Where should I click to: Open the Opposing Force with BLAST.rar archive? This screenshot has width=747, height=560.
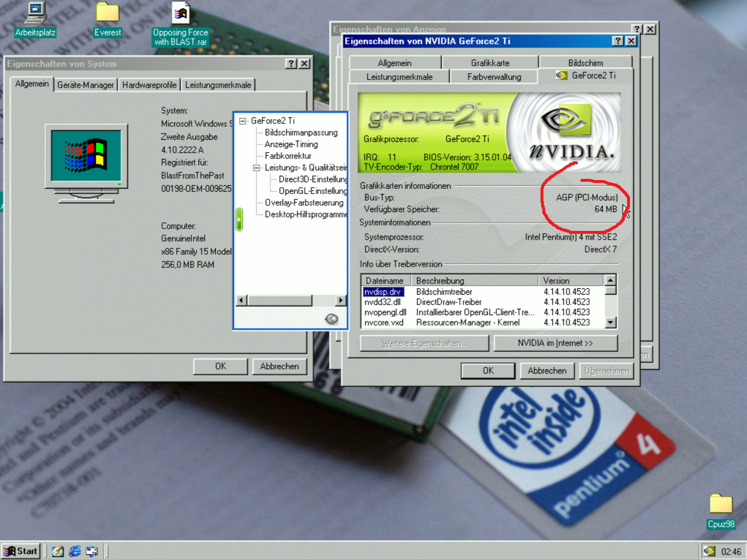point(180,12)
